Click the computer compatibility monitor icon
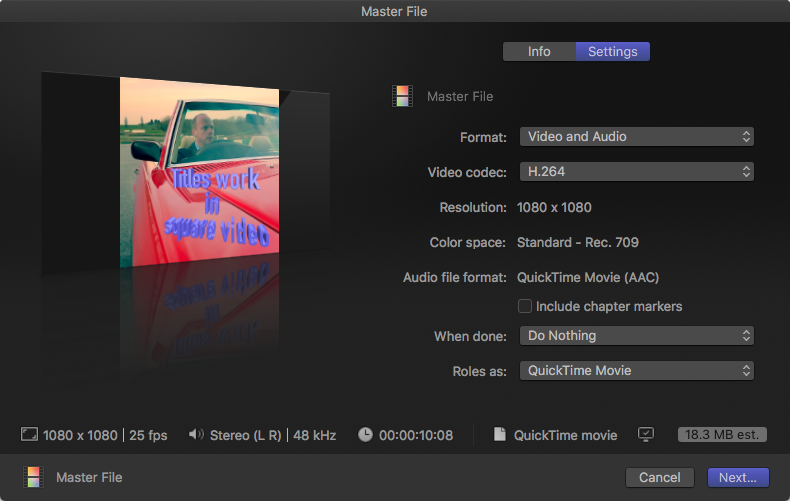The height and width of the screenshot is (501, 790). [x=646, y=434]
